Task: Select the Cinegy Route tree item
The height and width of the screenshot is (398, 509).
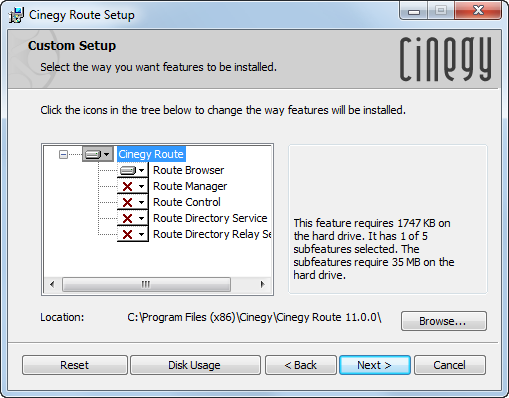Action: [x=151, y=154]
